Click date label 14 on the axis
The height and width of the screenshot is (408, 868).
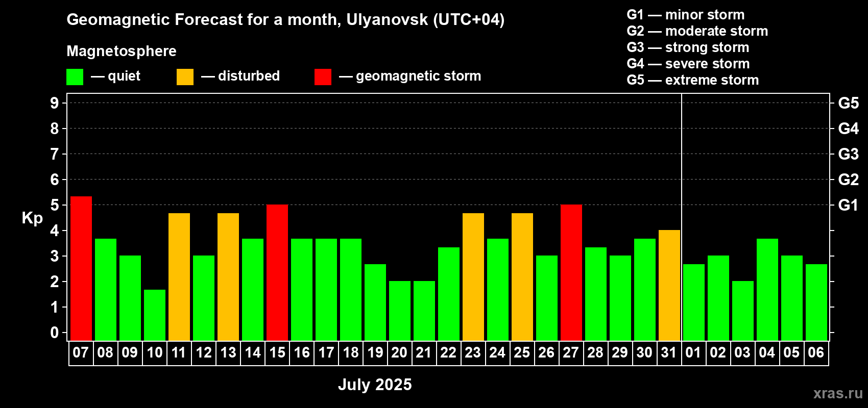[x=252, y=352]
